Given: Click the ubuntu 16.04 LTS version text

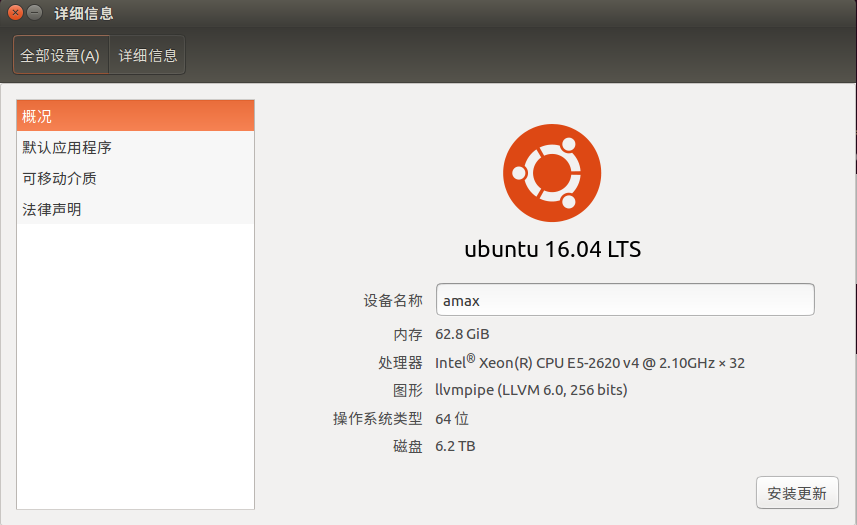Looking at the screenshot, I should click(553, 249).
